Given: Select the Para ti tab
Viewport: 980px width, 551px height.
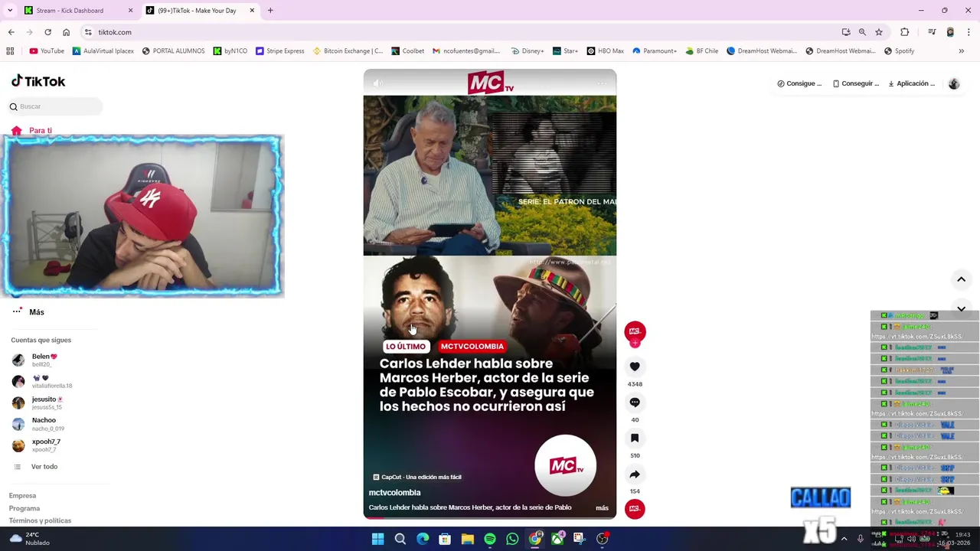Looking at the screenshot, I should pos(32,131).
